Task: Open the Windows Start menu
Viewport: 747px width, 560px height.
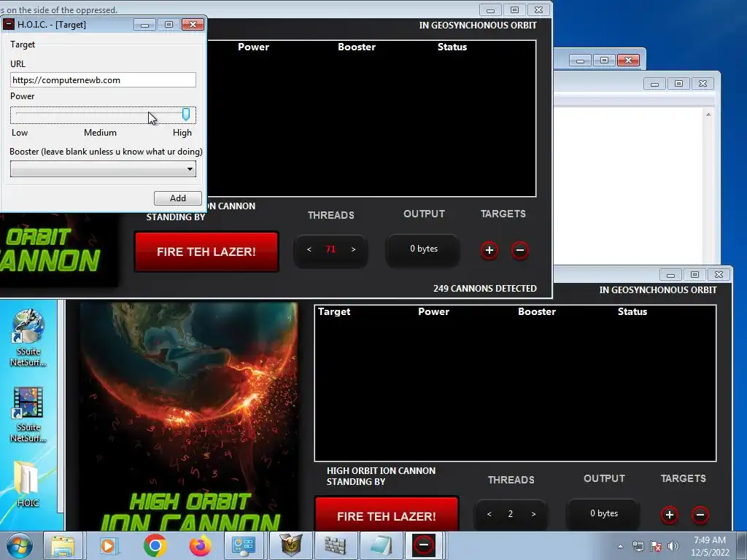Action: pyautogui.click(x=20, y=545)
